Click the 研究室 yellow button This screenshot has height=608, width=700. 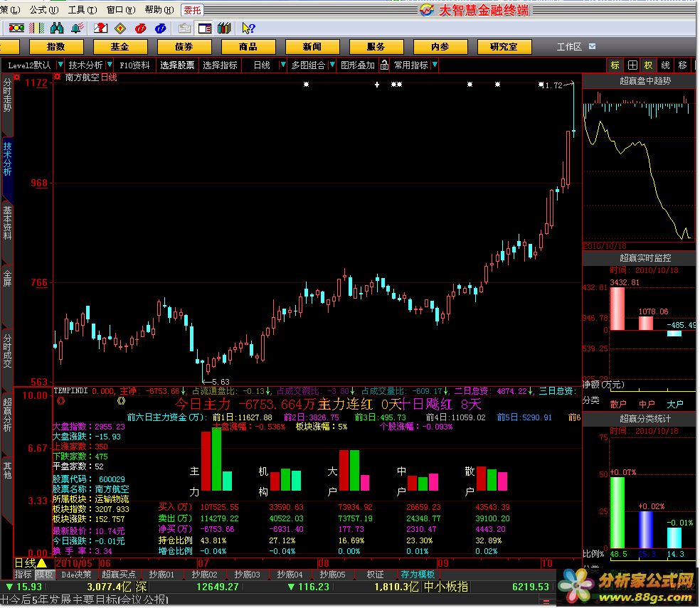tap(504, 46)
